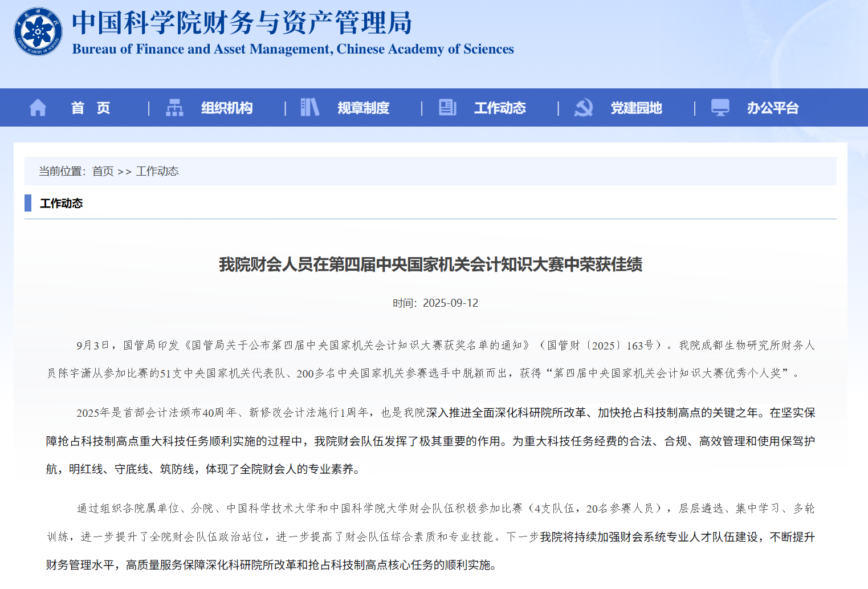Click the 首页 breadcrumb link
Viewport: 868px width, 589px height.
click(103, 171)
